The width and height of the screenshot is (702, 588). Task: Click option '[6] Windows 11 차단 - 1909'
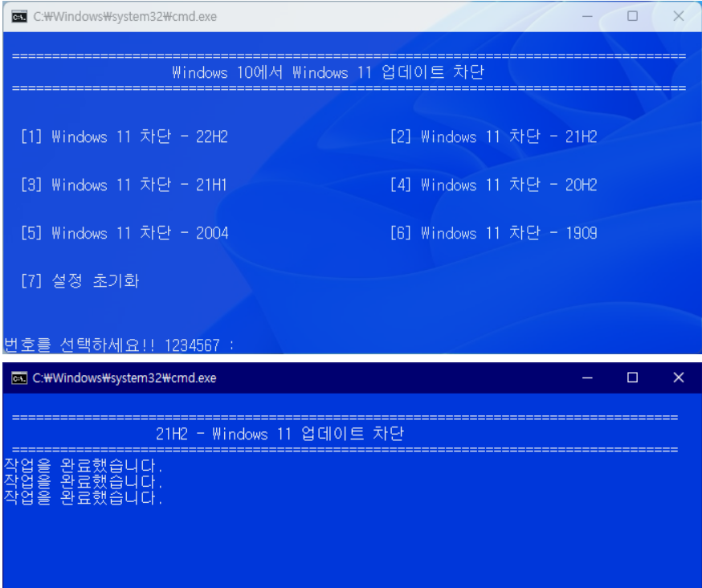coord(493,232)
